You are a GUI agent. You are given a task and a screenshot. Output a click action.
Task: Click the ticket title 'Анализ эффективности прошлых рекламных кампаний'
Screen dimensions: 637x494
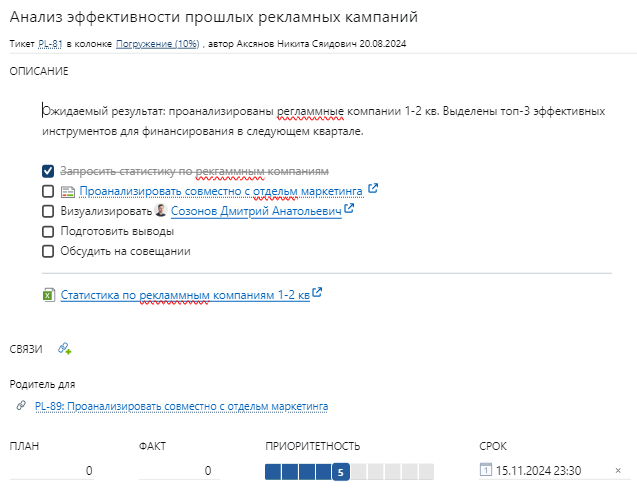tap(214, 17)
